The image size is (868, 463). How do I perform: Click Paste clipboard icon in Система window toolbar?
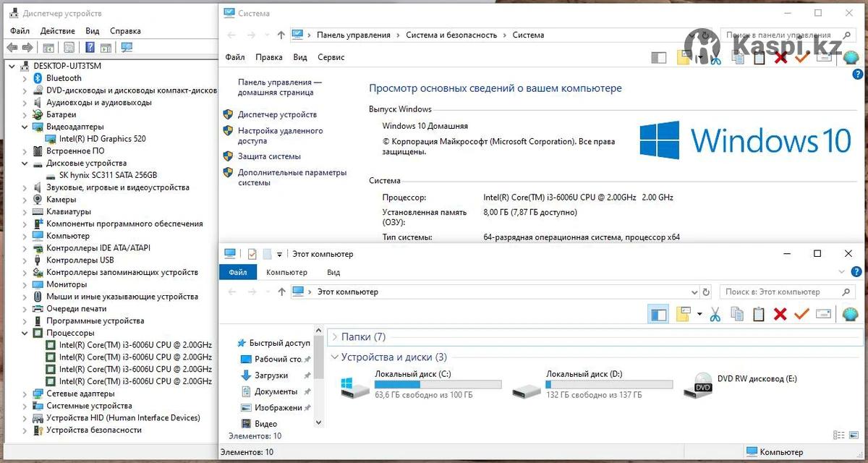(759, 57)
